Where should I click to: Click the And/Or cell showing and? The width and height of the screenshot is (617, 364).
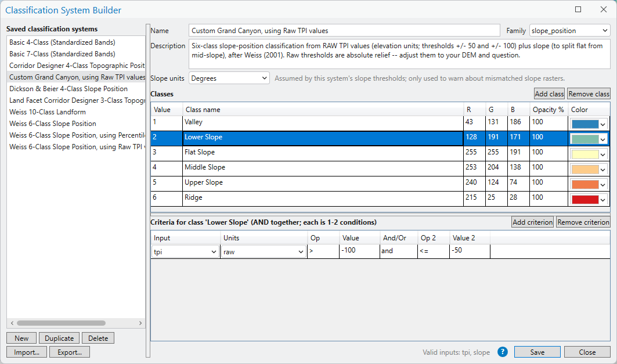point(399,251)
